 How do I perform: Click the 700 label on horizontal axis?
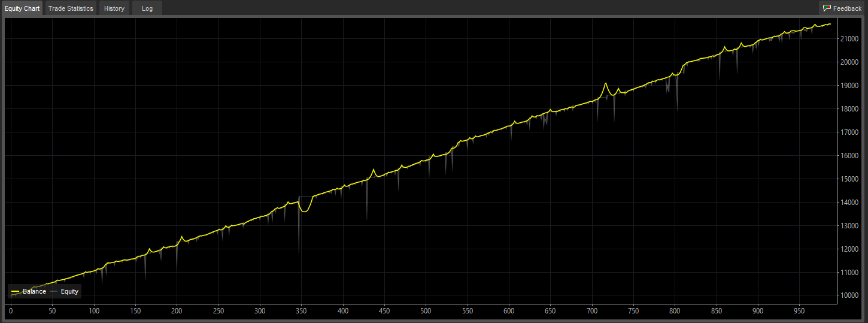(x=592, y=311)
